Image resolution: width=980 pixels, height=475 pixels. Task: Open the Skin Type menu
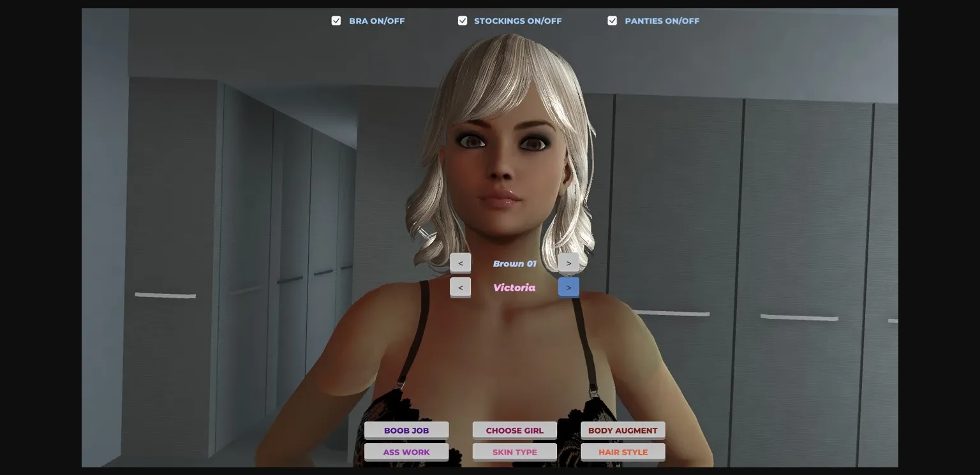tap(514, 451)
